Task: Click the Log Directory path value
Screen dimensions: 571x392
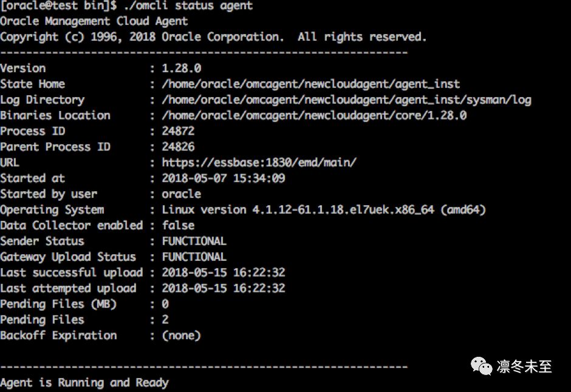Action: 346,100
